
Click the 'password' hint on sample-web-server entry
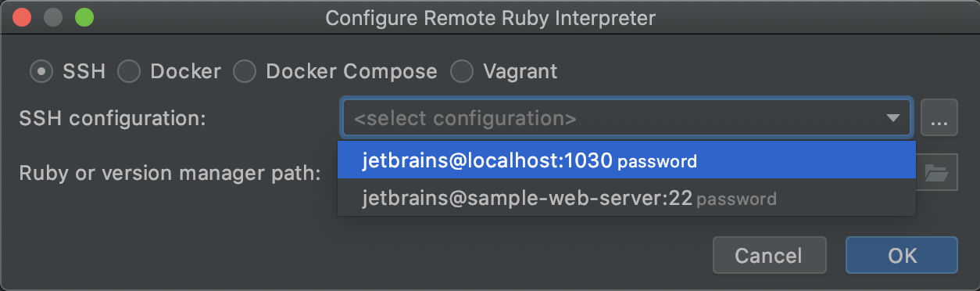point(736,199)
